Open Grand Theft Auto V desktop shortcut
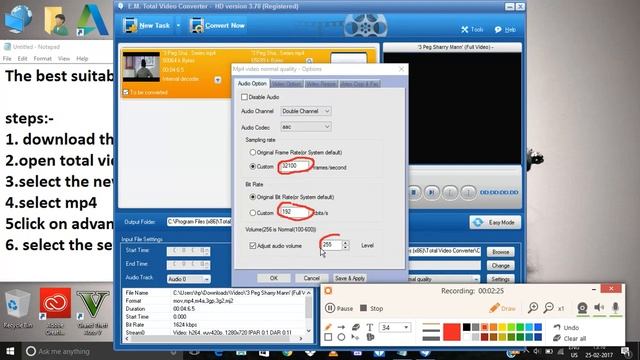Viewport: 640px width, 360px height. 93,311
